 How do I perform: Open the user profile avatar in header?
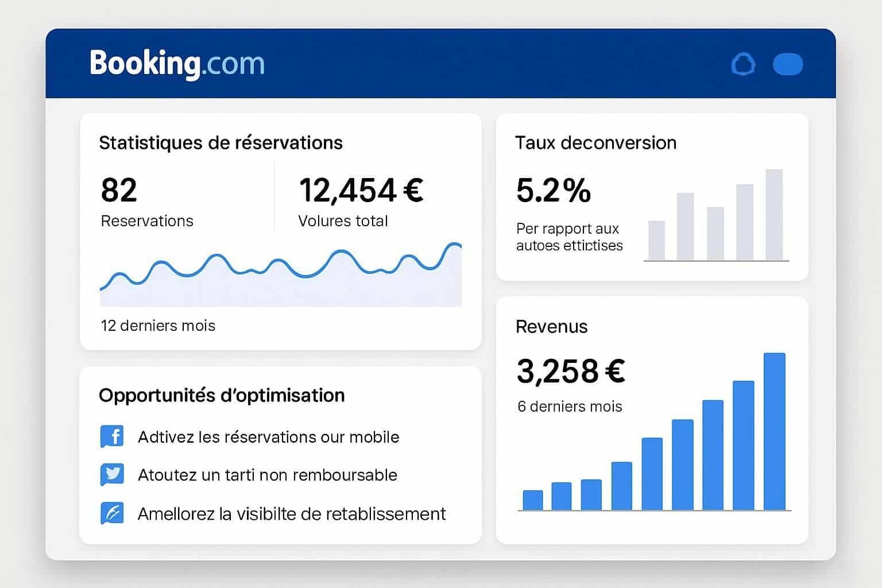coord(788,64)
